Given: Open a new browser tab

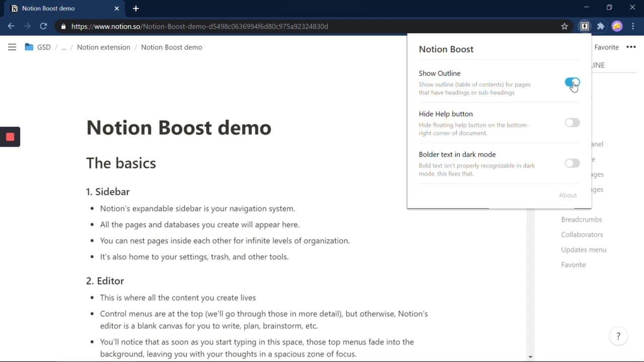Looking at the screenshot, I should coord(136,9).
